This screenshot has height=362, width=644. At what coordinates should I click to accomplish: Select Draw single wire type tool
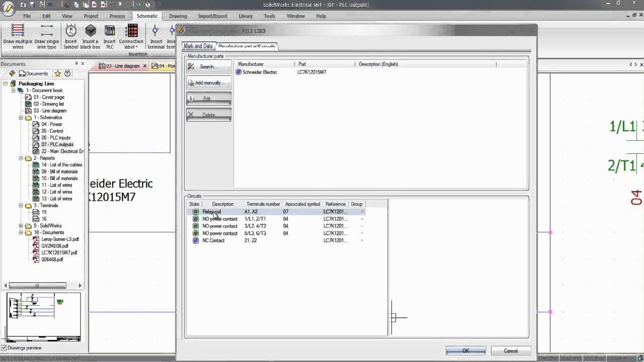point(46,37)
